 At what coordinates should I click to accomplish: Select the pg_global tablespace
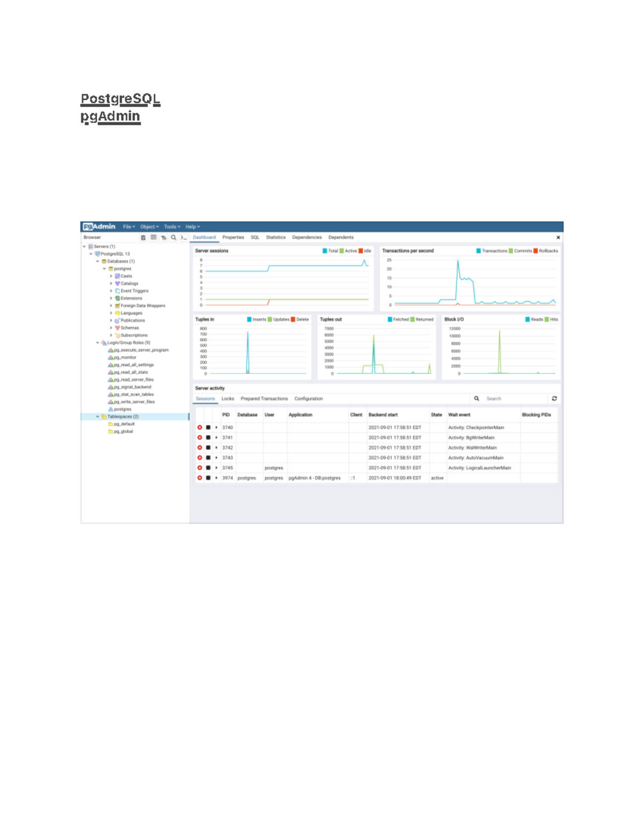123,431
